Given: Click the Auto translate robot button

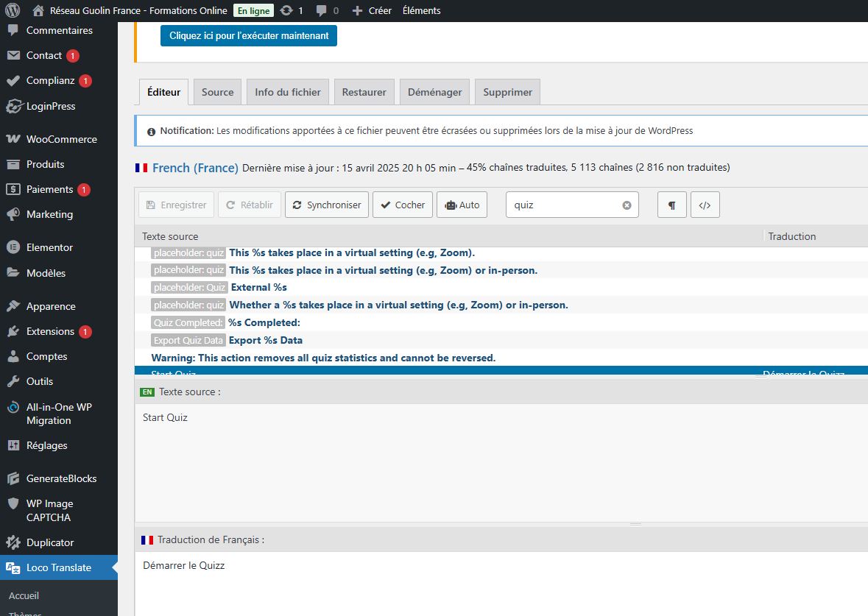Looking at the screenshot, I should pyautogui.click(x=462, y=205).
